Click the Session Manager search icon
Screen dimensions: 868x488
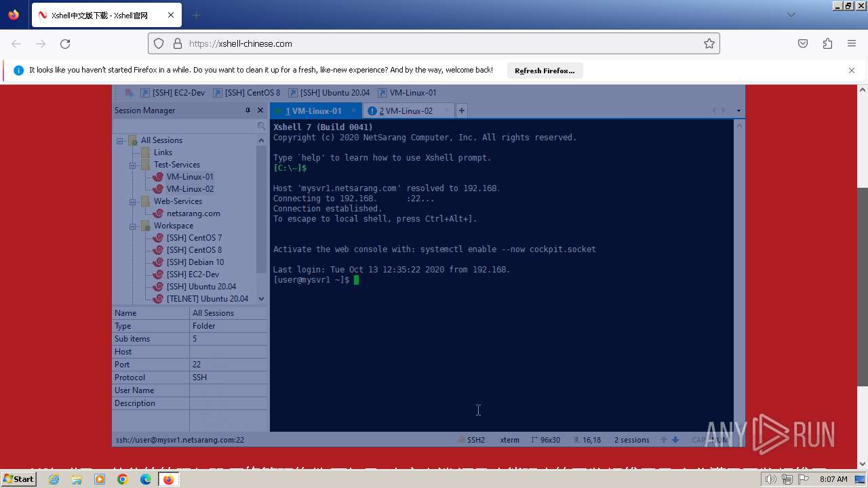click(x=261, y=126)
